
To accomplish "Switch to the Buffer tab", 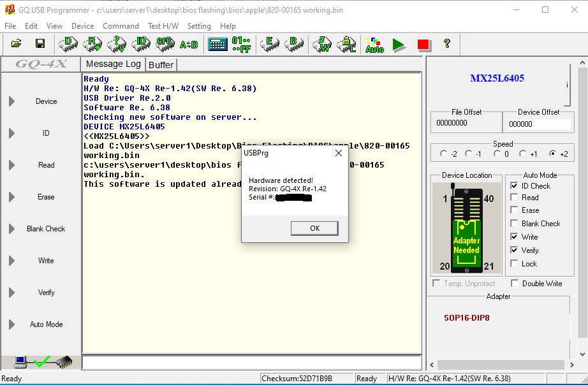I will pos(161,65).
